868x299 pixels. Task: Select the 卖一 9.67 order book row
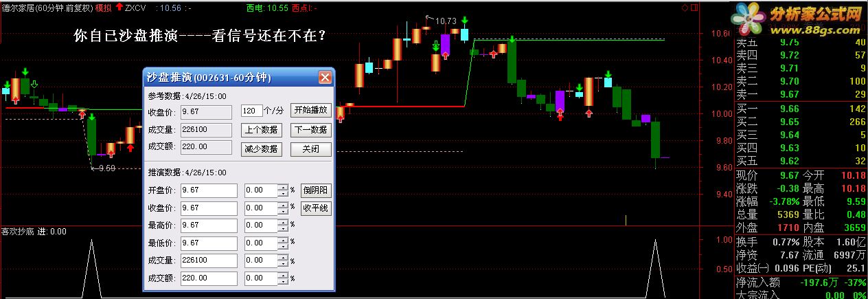(801, 93)
